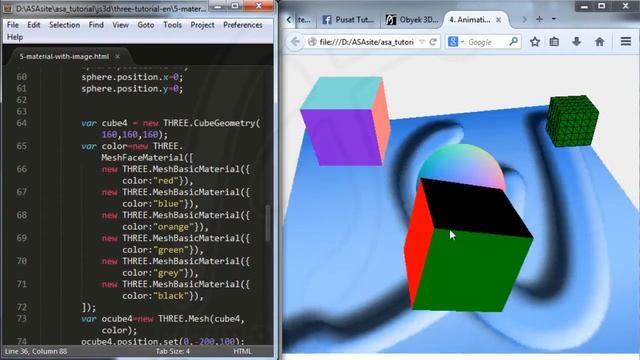640x360 pixels.
Task: Go to the browser Home page
Action: point(599,42)
